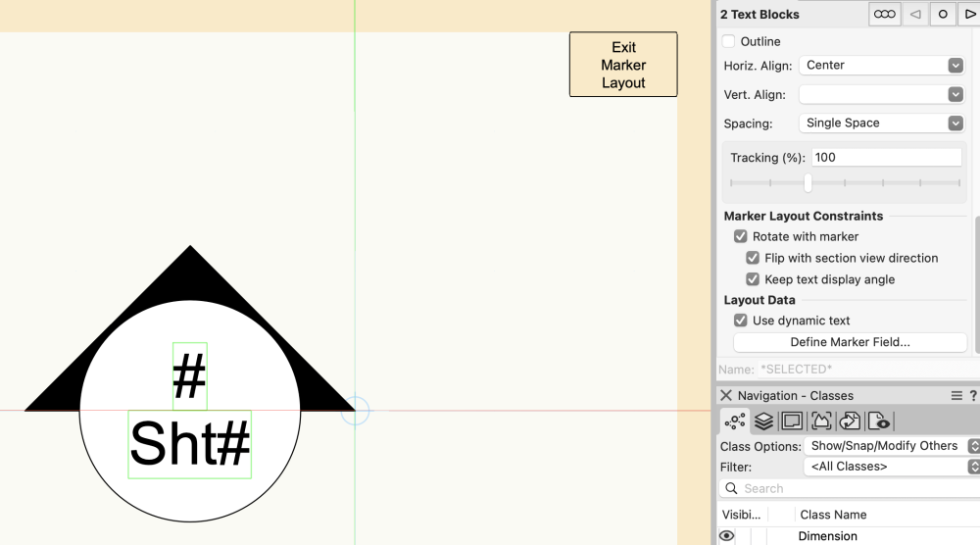The image size is (980, 545).
Task: Open the Navigation palette menu icon
Action: coord(956,396)
